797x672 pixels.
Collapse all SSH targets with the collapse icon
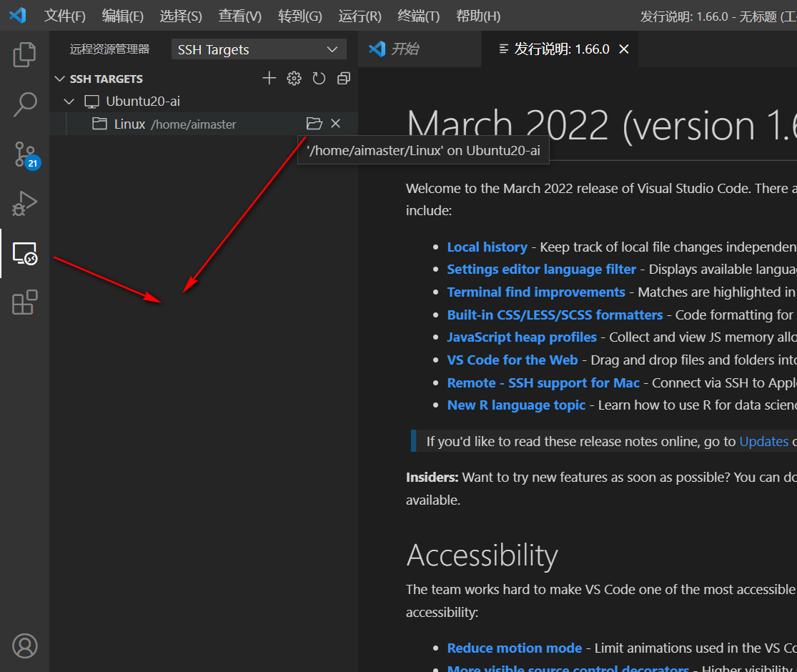coord(344,79)
